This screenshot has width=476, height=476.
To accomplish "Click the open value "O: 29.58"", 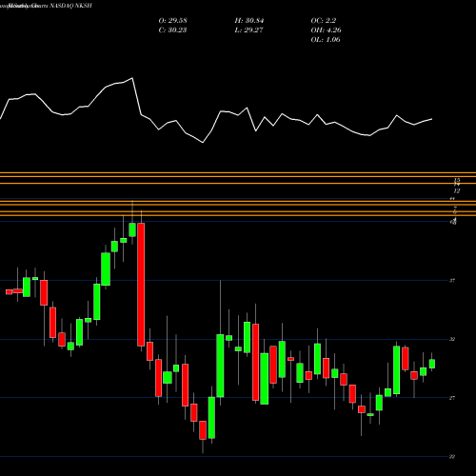I will click(172, 21).
